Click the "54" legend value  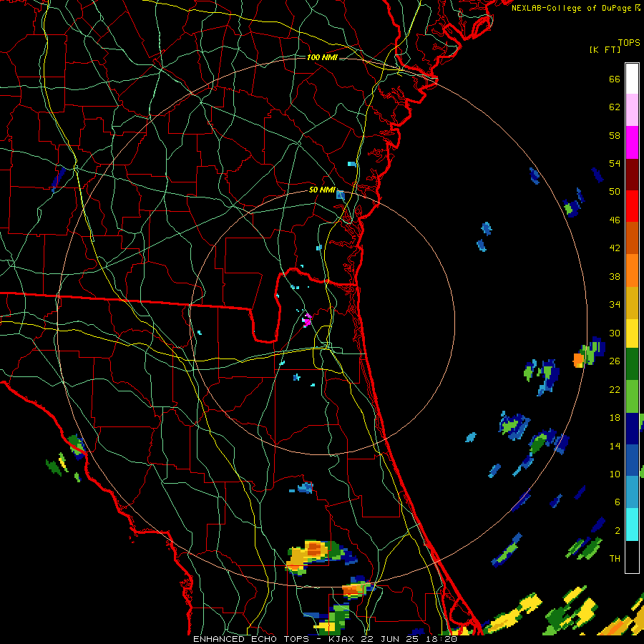(615, 163)
